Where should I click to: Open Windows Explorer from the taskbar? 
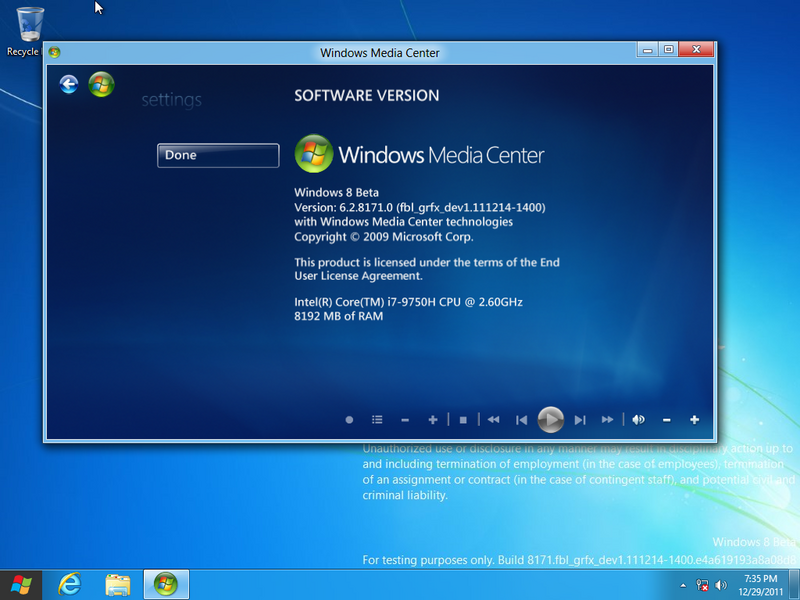point(117,584)
